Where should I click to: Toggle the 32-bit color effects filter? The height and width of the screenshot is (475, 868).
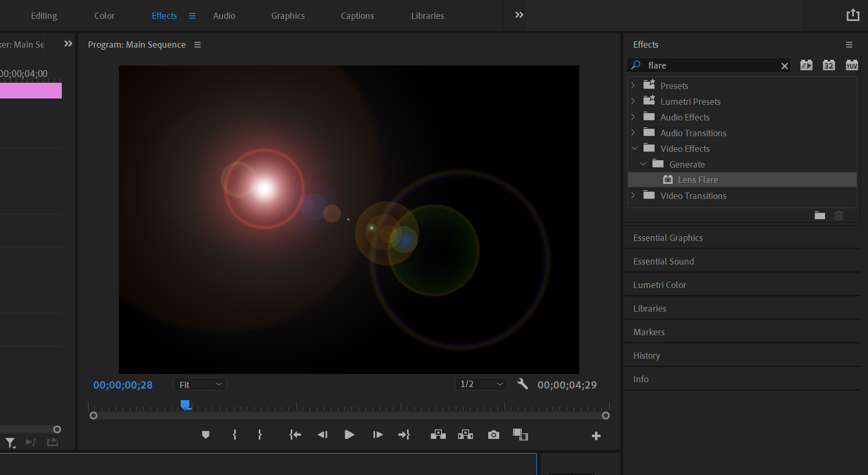pyautogui.click(x=829, y=65)
